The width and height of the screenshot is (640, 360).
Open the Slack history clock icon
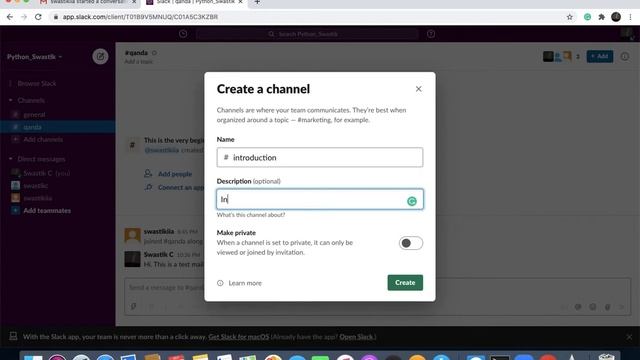click(x=183, y=34)
